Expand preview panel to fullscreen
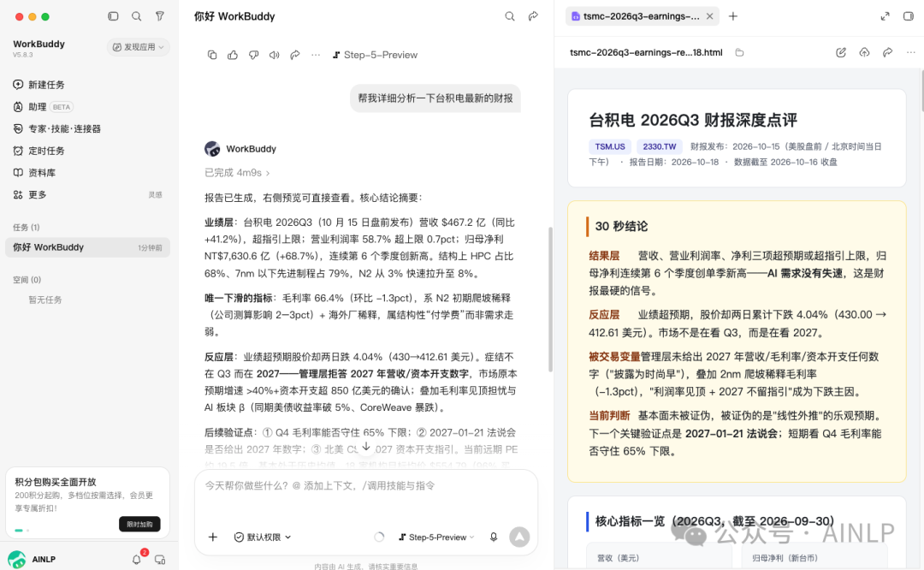The width and height of the screenshot is (924, 570). pos(885,16)
